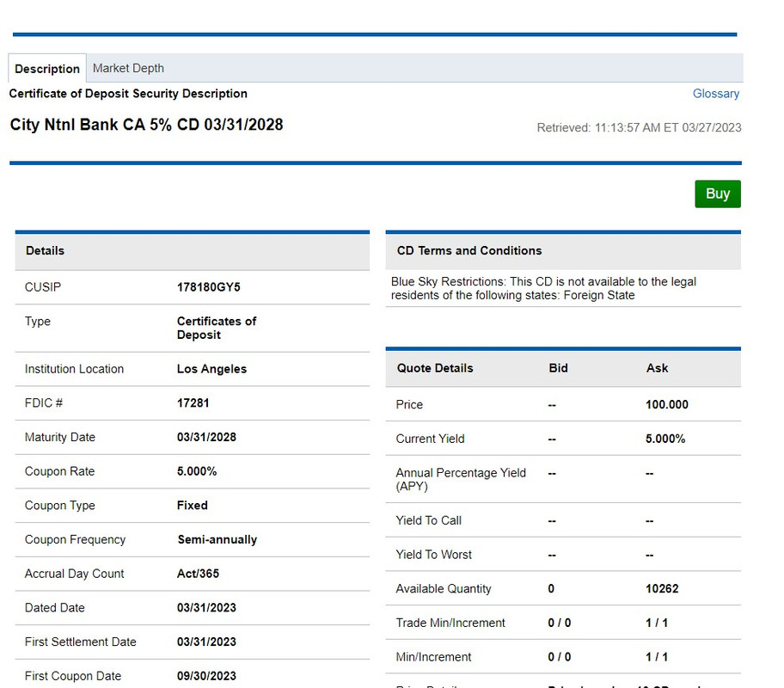The image size is (784, 688).
Task: Open the Glossary link
Action: tap(715, 94)
